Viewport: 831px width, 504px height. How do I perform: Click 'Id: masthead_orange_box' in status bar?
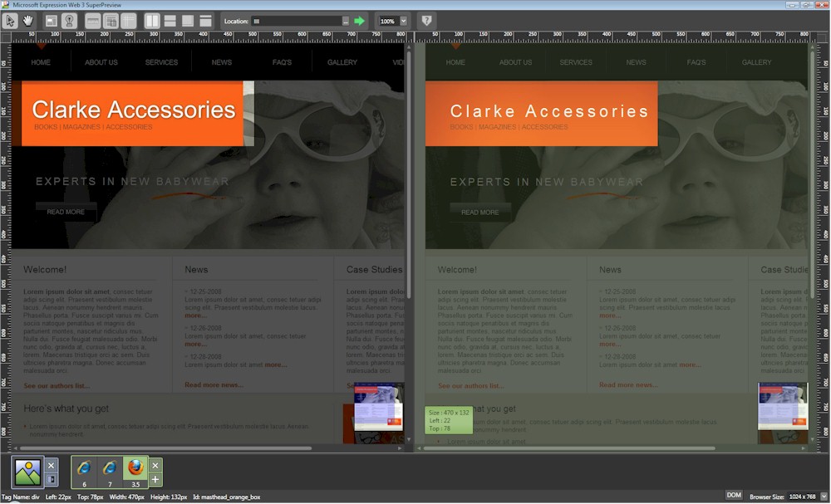pos(227,497)
